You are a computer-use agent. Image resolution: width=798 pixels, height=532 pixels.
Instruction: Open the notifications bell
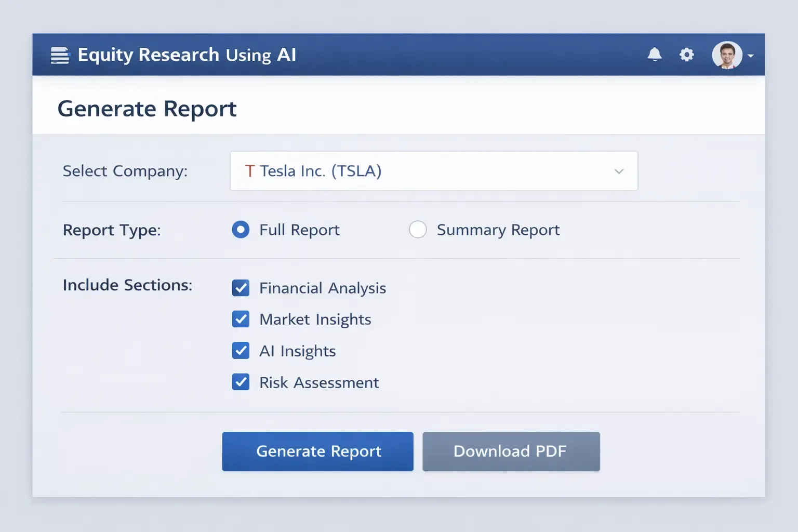point(655,55)
